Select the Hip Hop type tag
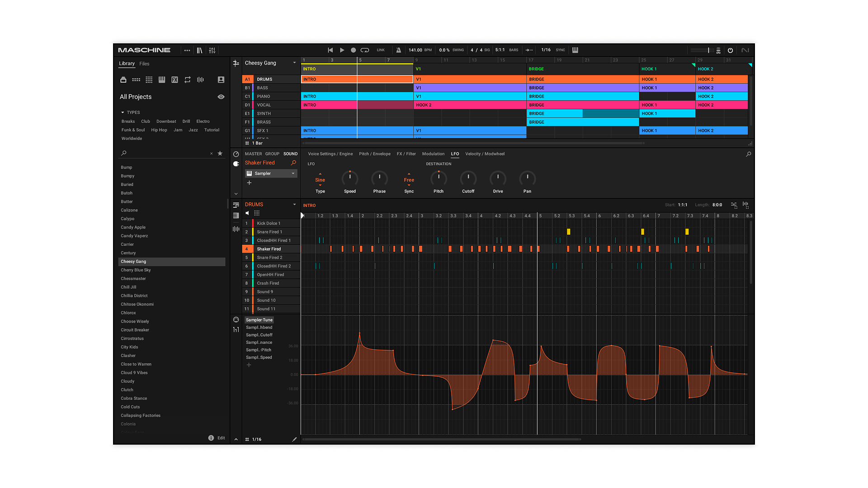 tap(159, 130)
